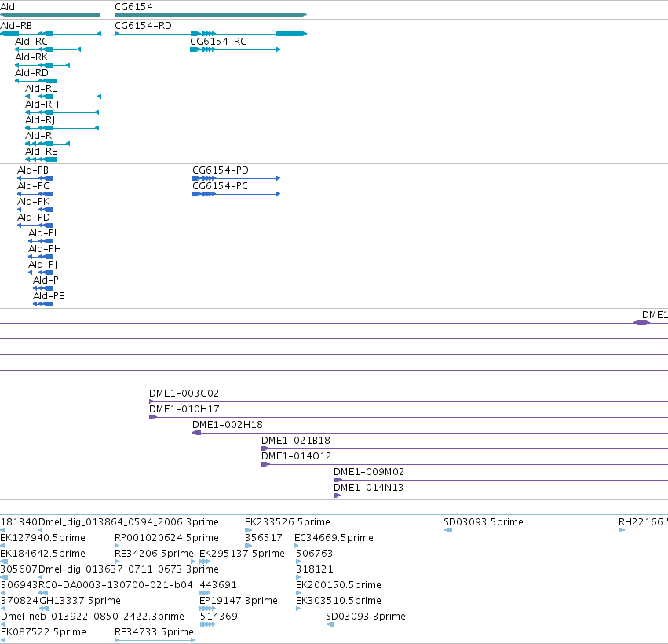The height and width of the screenshot is (644, 668).
Task: Select the EK303510.5prime EST
Action: point(298,609)
